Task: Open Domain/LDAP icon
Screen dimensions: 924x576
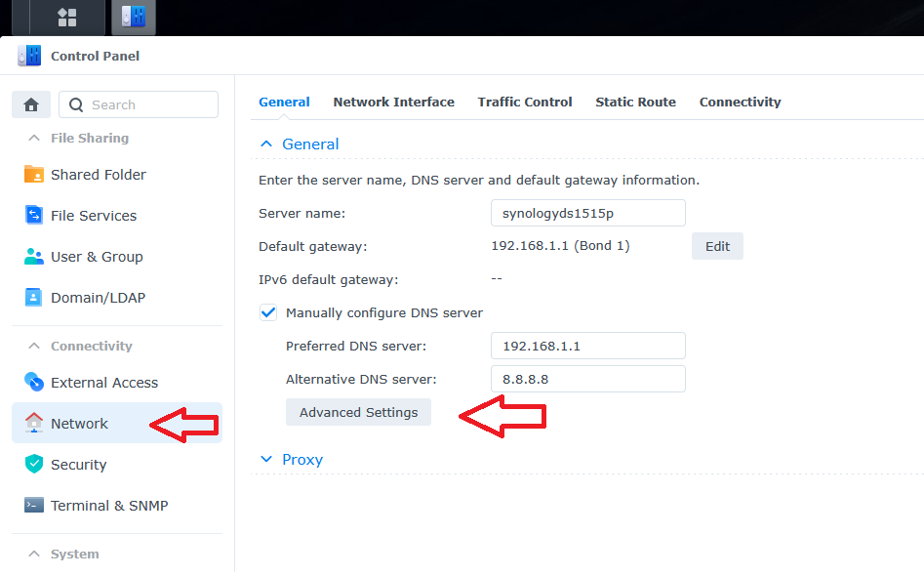Action: (x=34, y=298)
